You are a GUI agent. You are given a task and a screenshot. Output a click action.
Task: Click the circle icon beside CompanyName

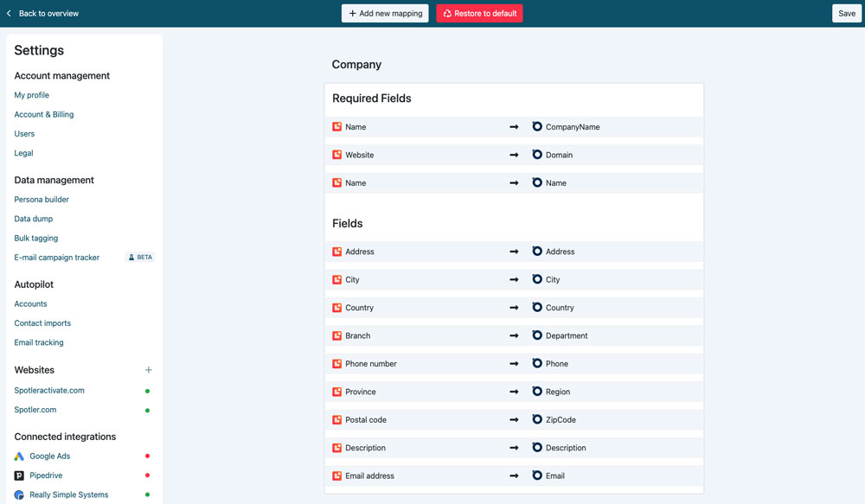tap(537, 126)
